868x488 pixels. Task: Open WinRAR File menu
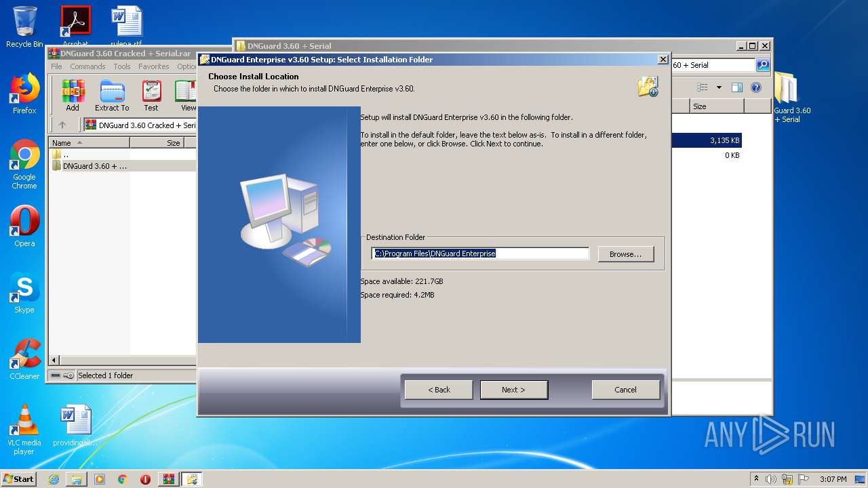coord(56,66)
